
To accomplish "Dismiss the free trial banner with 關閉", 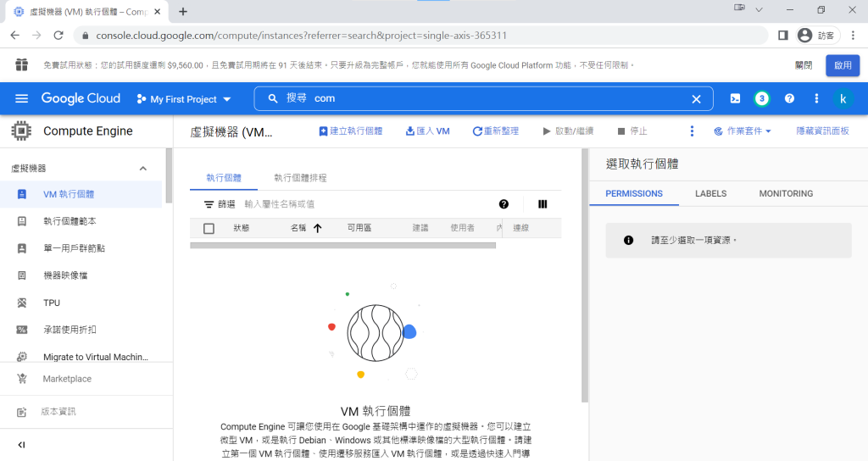I will pos(804,65).
